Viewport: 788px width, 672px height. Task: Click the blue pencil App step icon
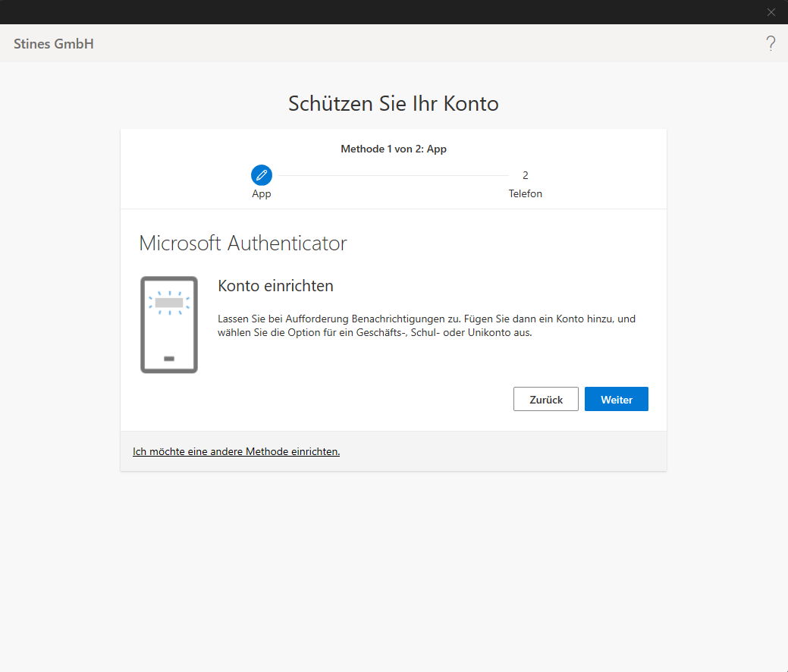[262, 175]
